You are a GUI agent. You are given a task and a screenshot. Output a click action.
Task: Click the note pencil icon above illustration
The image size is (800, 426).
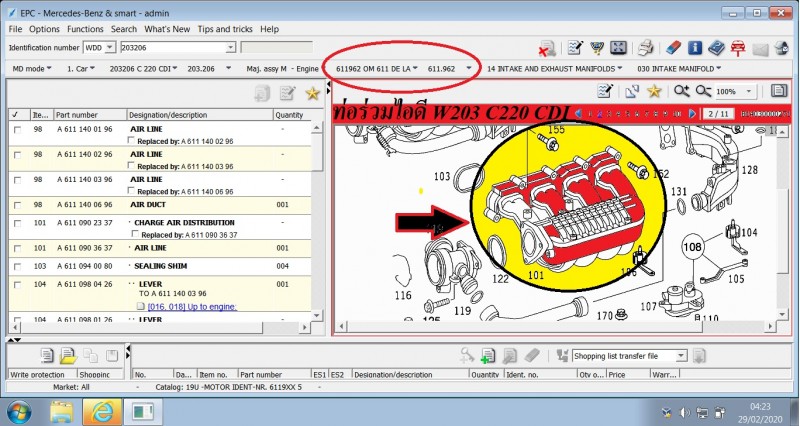pyautogui.click(x=605, y=91)
